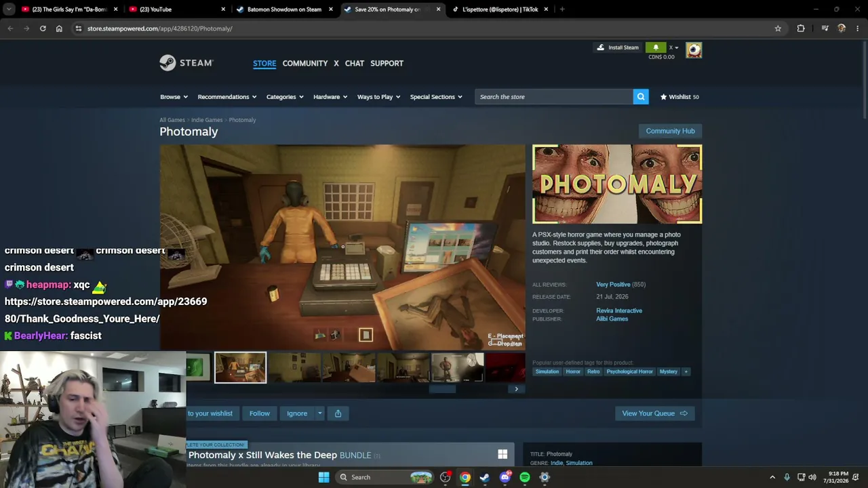Viewport: 868px width, 488px height.
Task: Click in the Search the store field
Action: (x=554, y=97)
